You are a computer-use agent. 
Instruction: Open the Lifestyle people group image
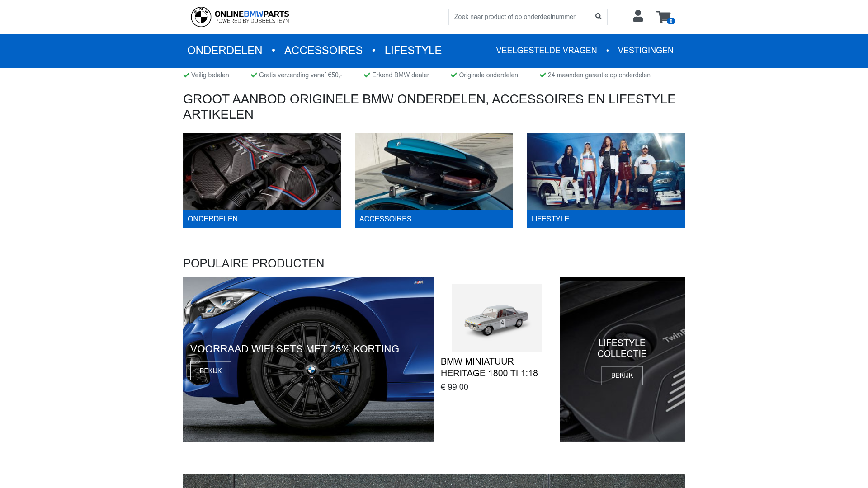(x=606, y=171)
